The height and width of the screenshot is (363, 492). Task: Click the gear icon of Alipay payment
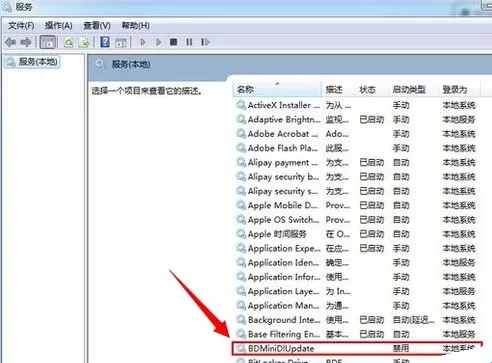[241, 162]
